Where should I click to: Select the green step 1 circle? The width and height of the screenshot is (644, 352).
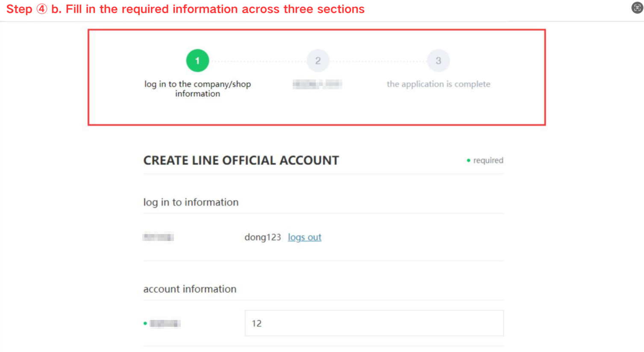click(x=197, y=61)
